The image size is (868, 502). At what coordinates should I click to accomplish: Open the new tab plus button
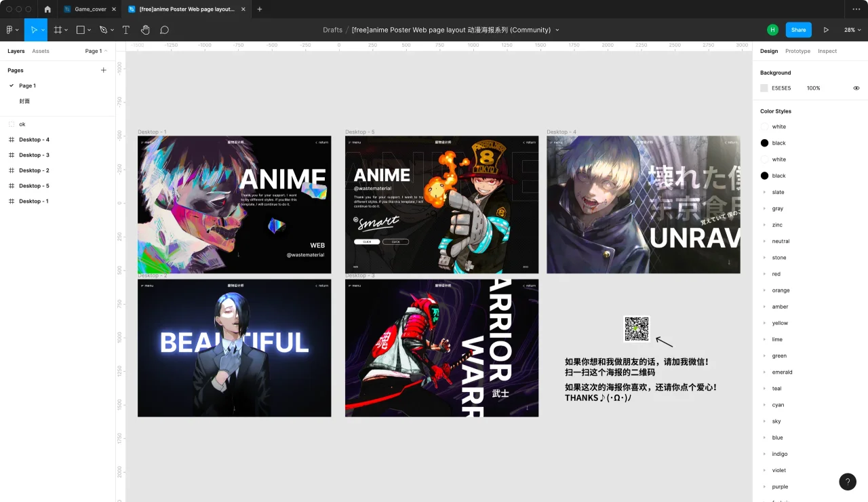(260, 9)
